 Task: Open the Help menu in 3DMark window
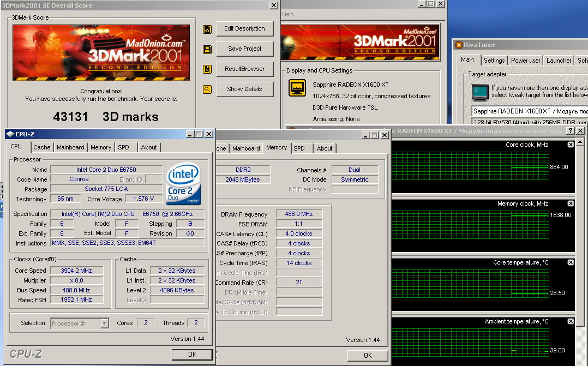click(287, 14)
